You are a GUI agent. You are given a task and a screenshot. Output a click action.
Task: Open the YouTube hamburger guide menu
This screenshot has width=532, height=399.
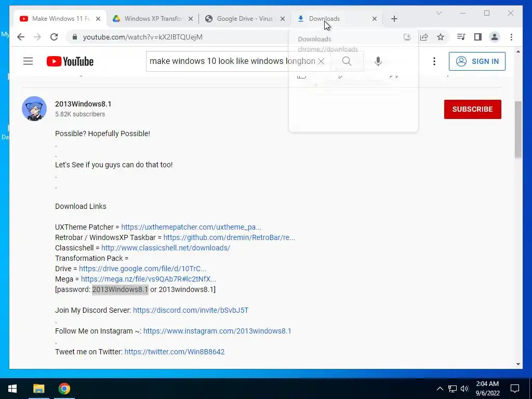[28, 61]
